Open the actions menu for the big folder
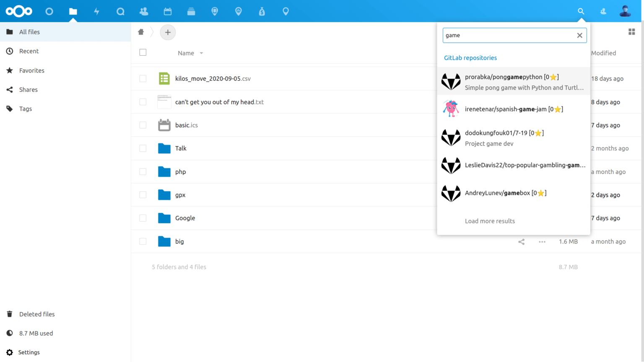 542,242
